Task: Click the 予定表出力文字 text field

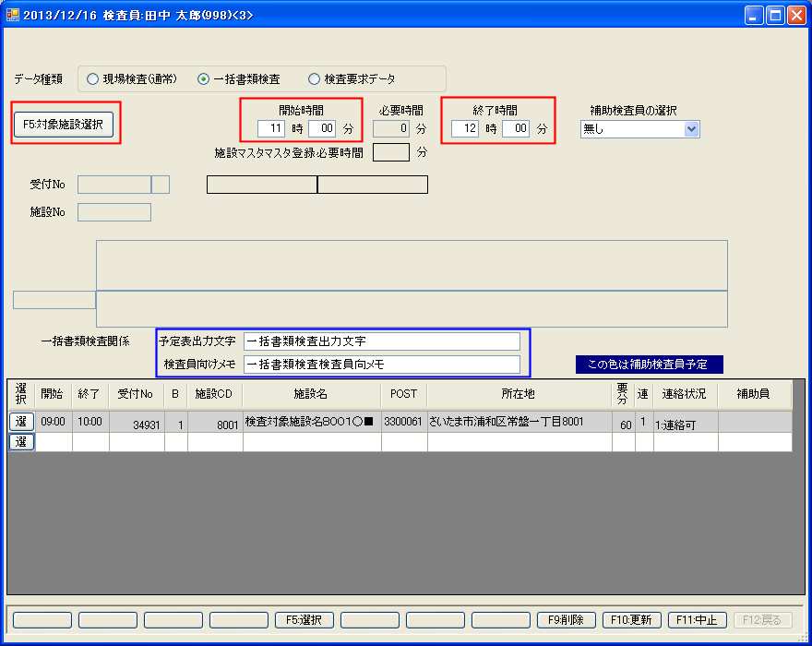Action: coord(381,341)
